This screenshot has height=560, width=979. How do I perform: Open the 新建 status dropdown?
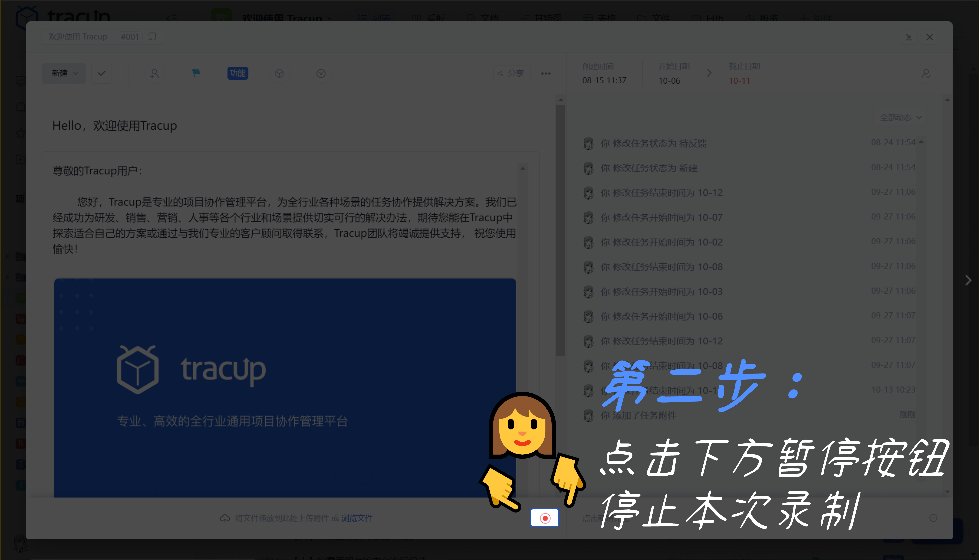point(64,73)
